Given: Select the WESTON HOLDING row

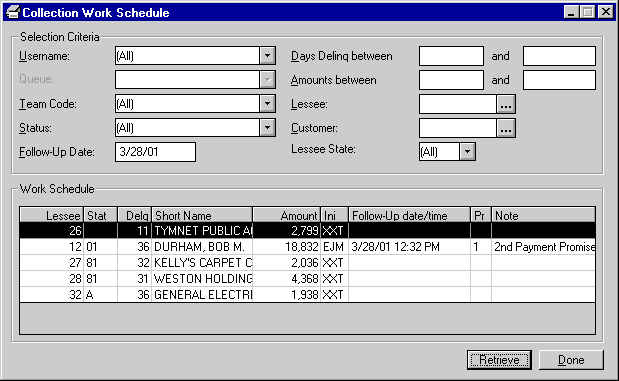Looking at the screenshot, I should 307,279.
